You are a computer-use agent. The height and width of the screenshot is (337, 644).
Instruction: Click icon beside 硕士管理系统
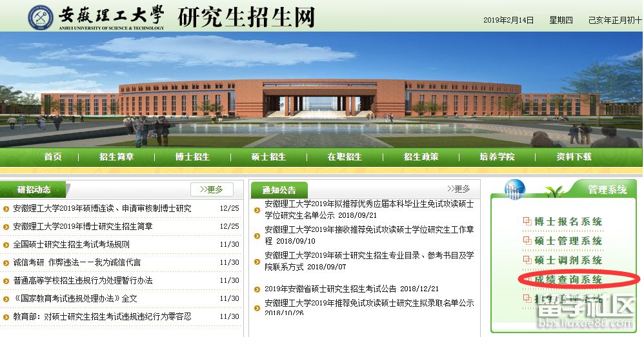pyautogui.click(x=527, y=241)
